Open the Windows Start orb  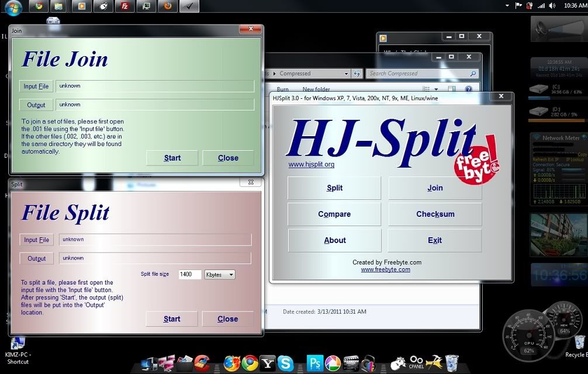click(x=13, y=8)
